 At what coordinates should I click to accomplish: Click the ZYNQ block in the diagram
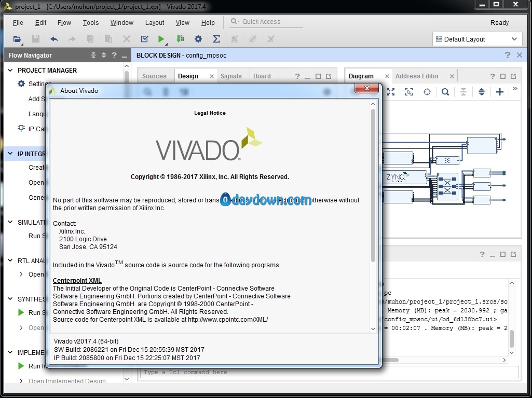pos(404,177)
